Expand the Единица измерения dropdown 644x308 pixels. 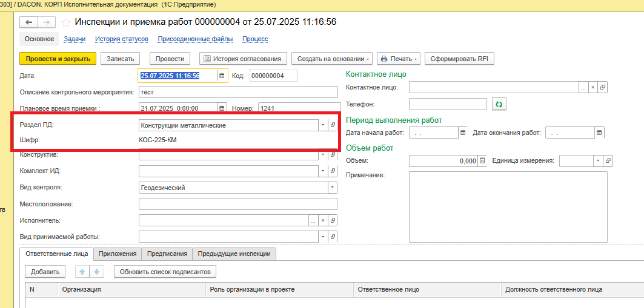(598, 161)
